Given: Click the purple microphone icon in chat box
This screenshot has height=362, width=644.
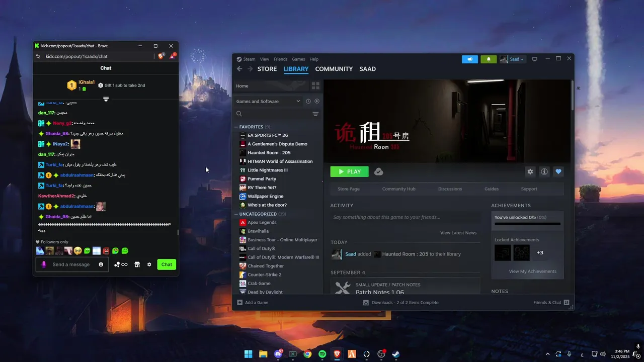Looking at the screenshot, I should [44, 264].
